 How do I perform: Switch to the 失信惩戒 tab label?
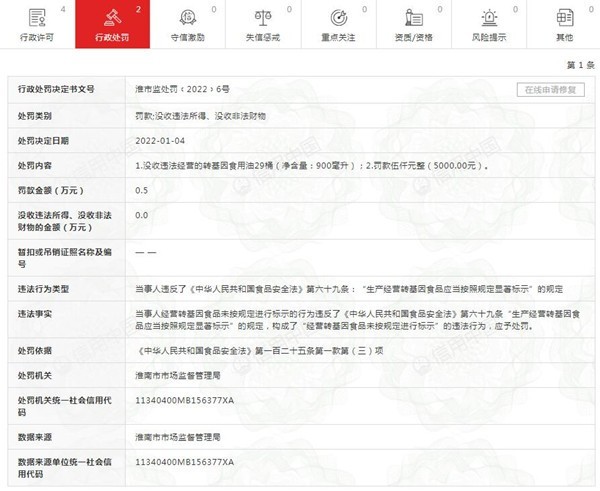[x=263, y=38]
